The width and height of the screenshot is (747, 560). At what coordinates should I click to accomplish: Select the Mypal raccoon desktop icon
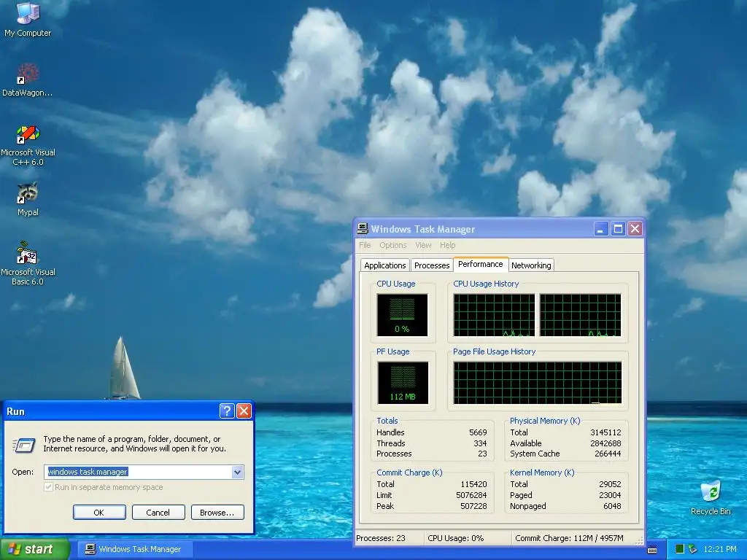[x=28, y=198]
